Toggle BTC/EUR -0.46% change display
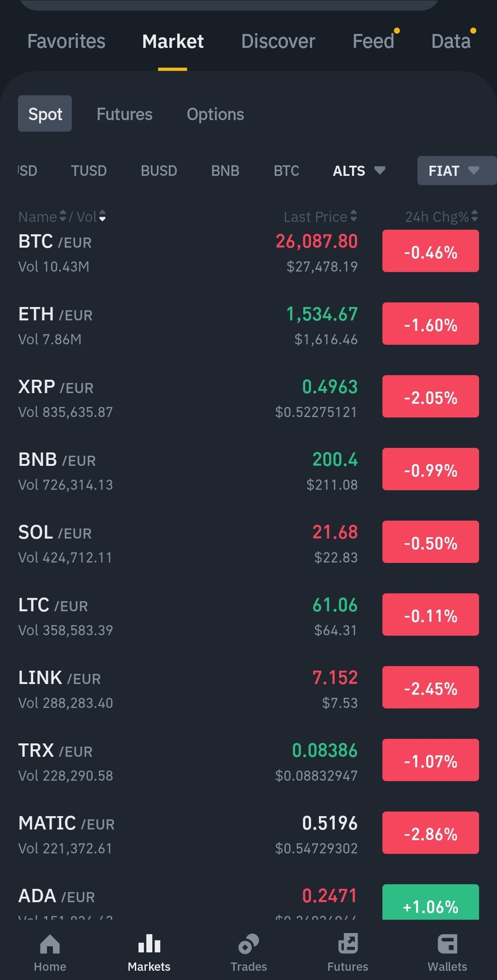This screenshot has height=980, width=497. [x=430, y=251]
